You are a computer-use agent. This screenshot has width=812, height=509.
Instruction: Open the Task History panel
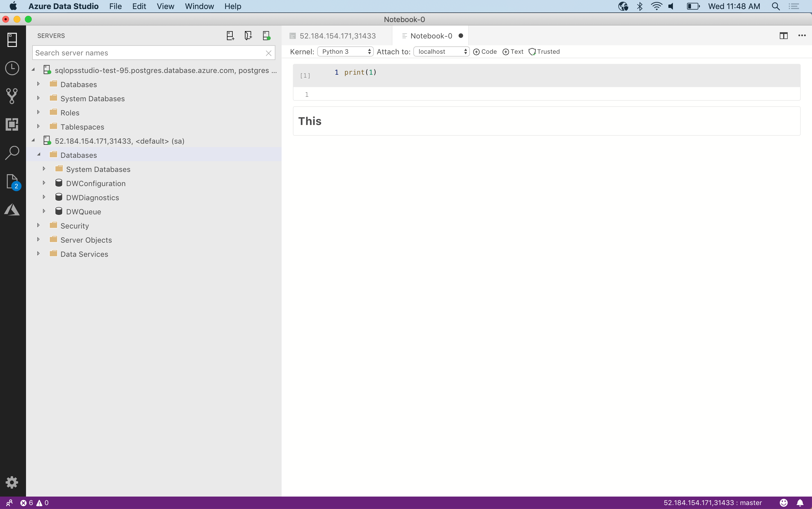pyautogui.click(x=12, y=68)
